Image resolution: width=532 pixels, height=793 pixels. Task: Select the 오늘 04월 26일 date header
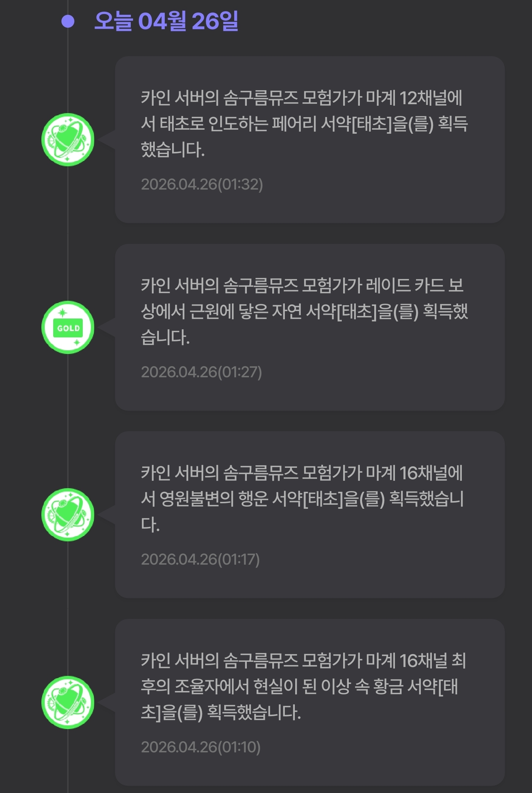[x=166, y=21]
